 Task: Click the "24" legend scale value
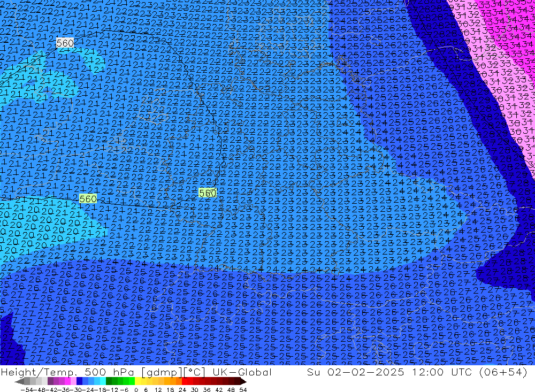click(x=182, y=390)
